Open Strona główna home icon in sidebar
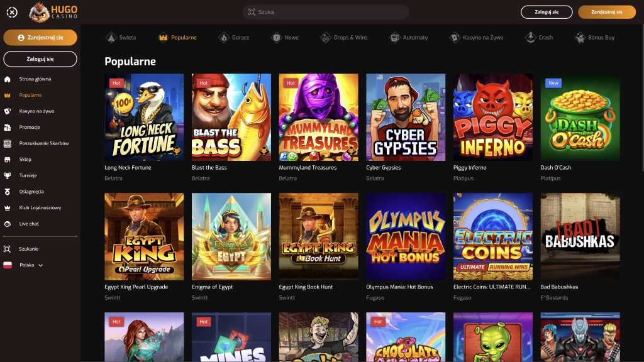Image resolution: width=644 pixels, height=362 pixels. tap(8, 79)
